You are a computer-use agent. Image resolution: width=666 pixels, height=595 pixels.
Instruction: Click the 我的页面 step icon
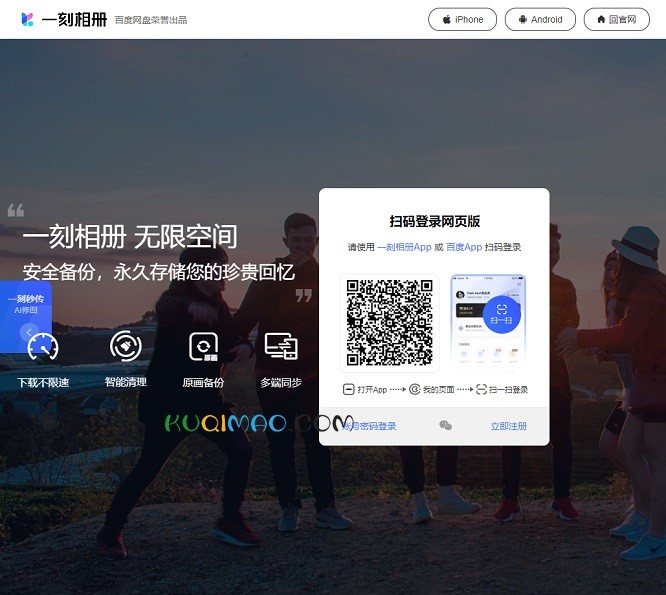coord(415,389)
